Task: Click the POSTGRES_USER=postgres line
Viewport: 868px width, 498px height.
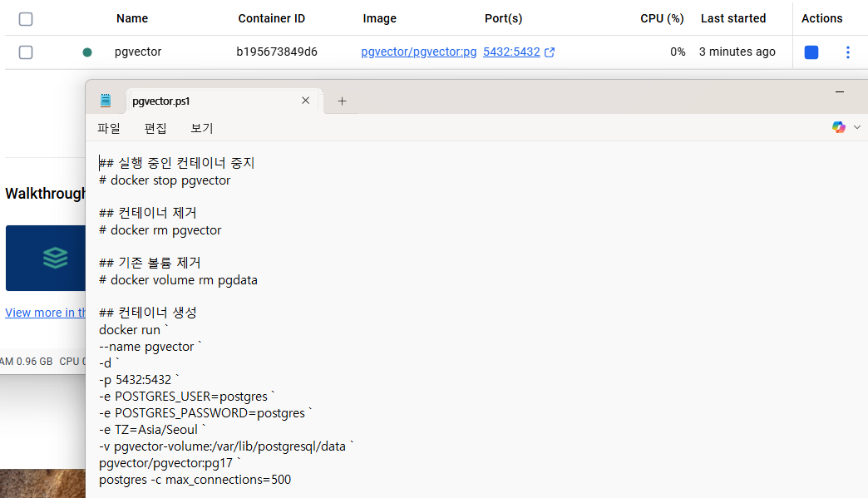Action: click(x=186, y=397)
